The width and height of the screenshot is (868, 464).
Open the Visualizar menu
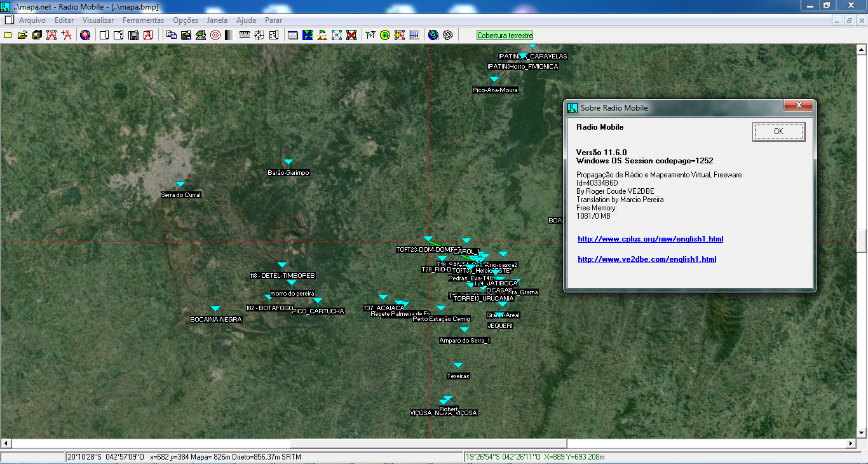tap(98, 20)
